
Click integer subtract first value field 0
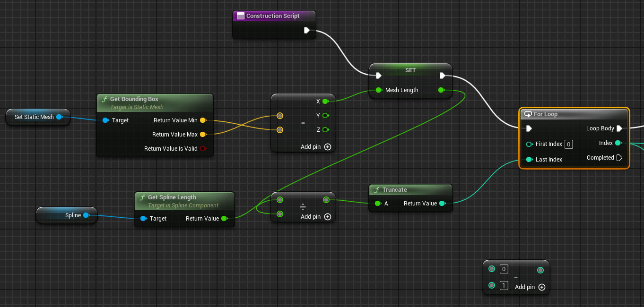click(504, 269)
